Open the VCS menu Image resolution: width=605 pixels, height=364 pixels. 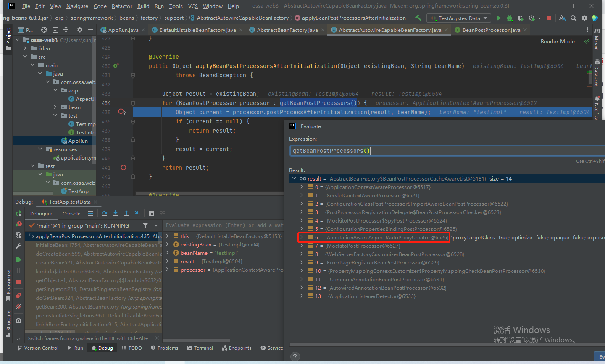(193, 6)
